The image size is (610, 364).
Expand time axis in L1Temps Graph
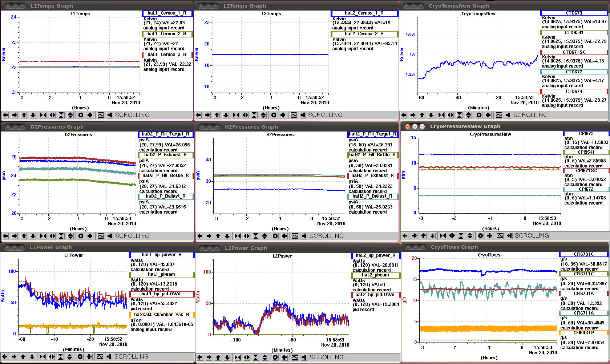point(52,115)
